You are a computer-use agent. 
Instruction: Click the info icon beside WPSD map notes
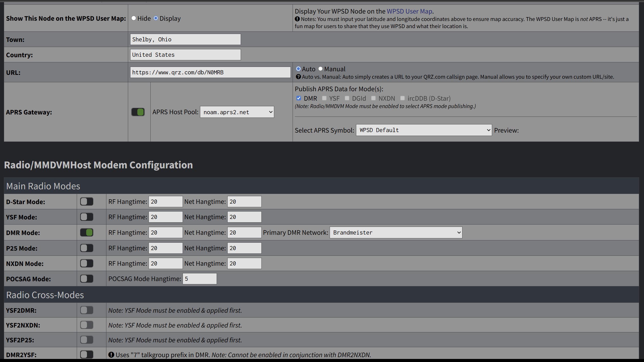[x=297, y=19]
